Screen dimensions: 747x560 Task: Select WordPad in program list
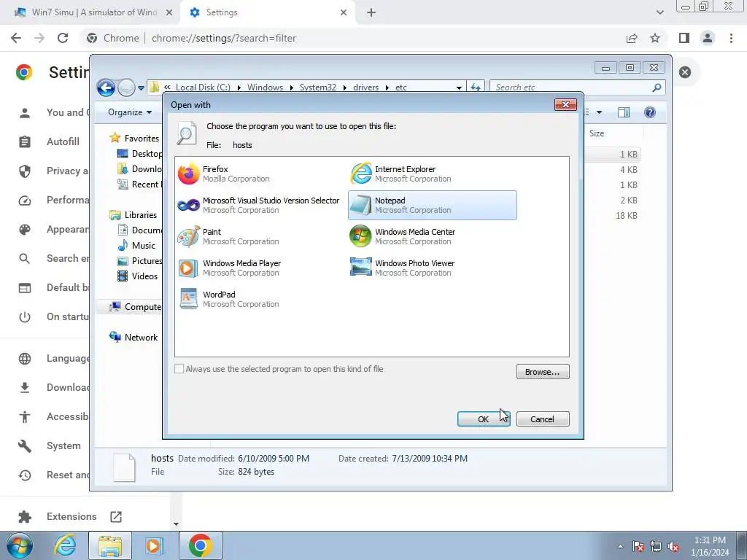click(x=228, y=300)
